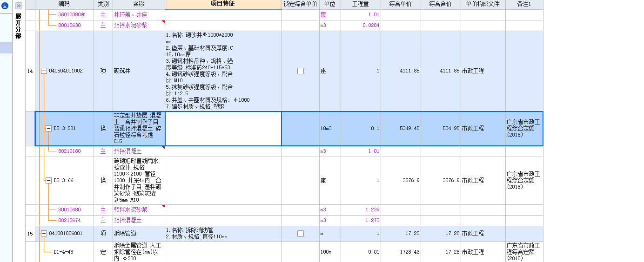Collapse the 041001006001 item node
The width and height of the screenshot is (644, 262).
pos(44,234)
